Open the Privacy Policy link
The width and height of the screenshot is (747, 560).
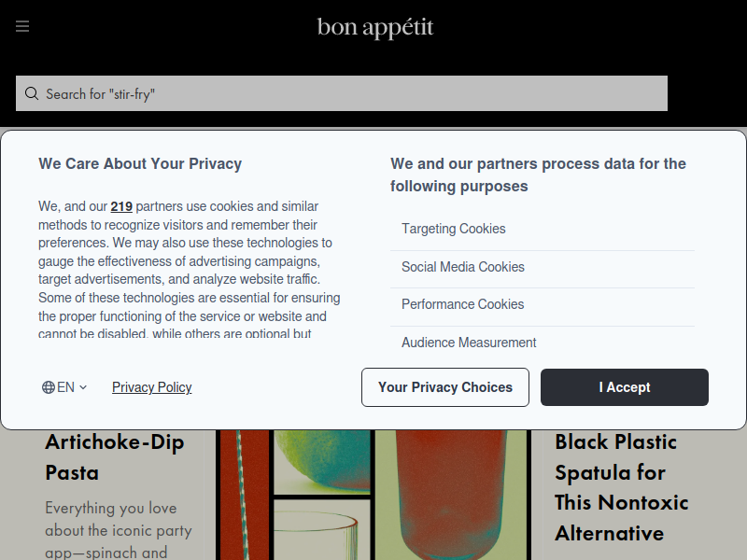(152, 387)
